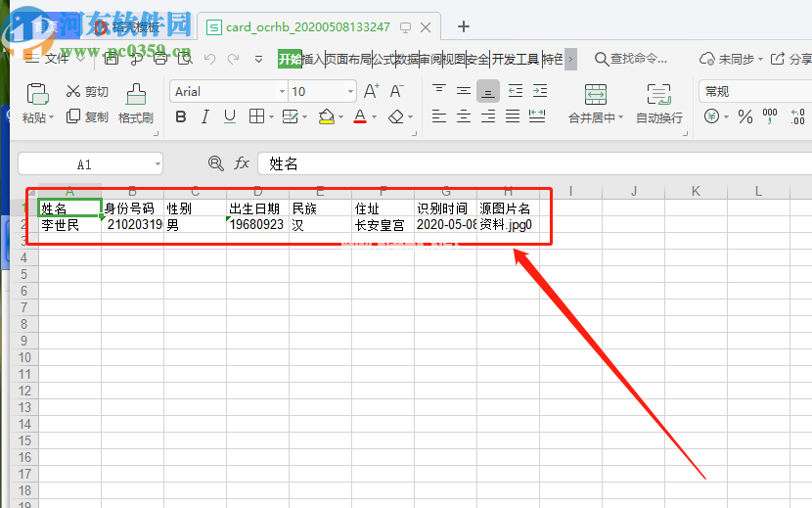
Task: Click the insert function fx icon
Action: tap(242, 163)
